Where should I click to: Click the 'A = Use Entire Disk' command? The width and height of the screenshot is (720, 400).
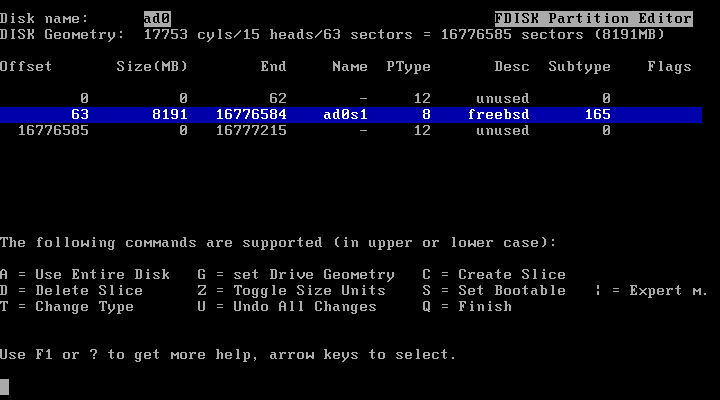click(x=85, y=275)
